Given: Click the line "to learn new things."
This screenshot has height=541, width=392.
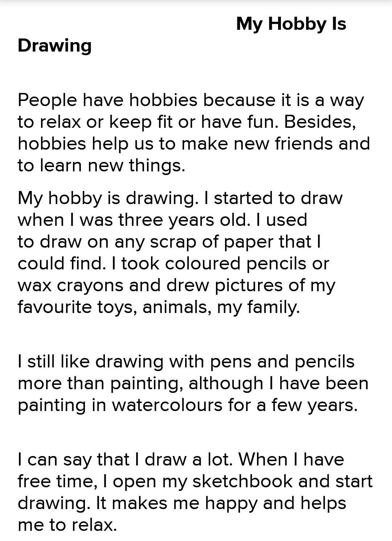Looking at the screenshot, I should pos(101,166).
